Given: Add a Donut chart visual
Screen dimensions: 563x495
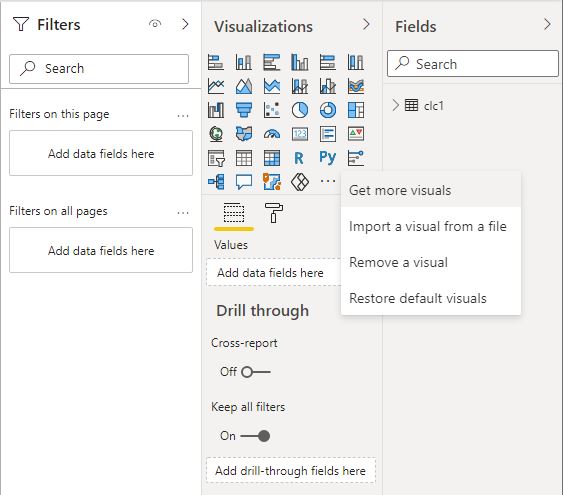Looking at the screenshot, I should tap(328, 110).
